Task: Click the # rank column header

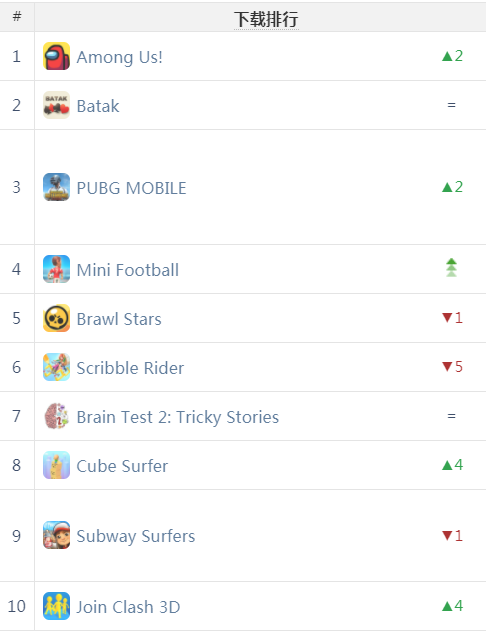Action: pos(17,17)
